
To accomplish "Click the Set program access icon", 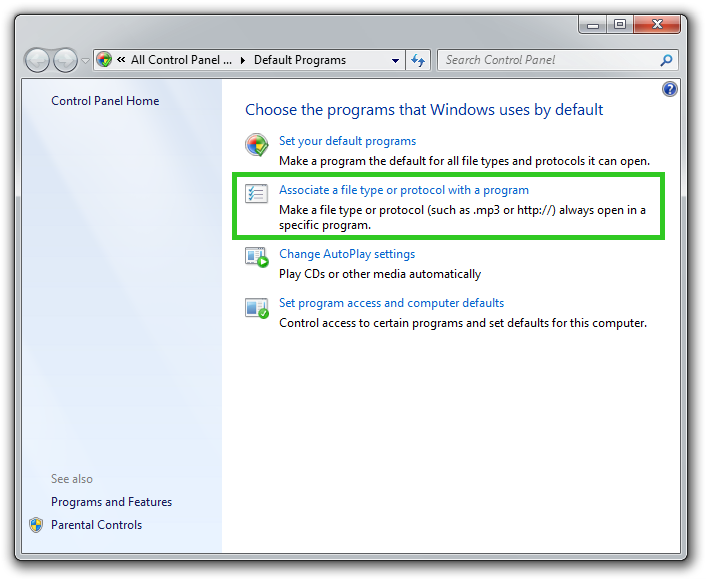I will 257,308.
